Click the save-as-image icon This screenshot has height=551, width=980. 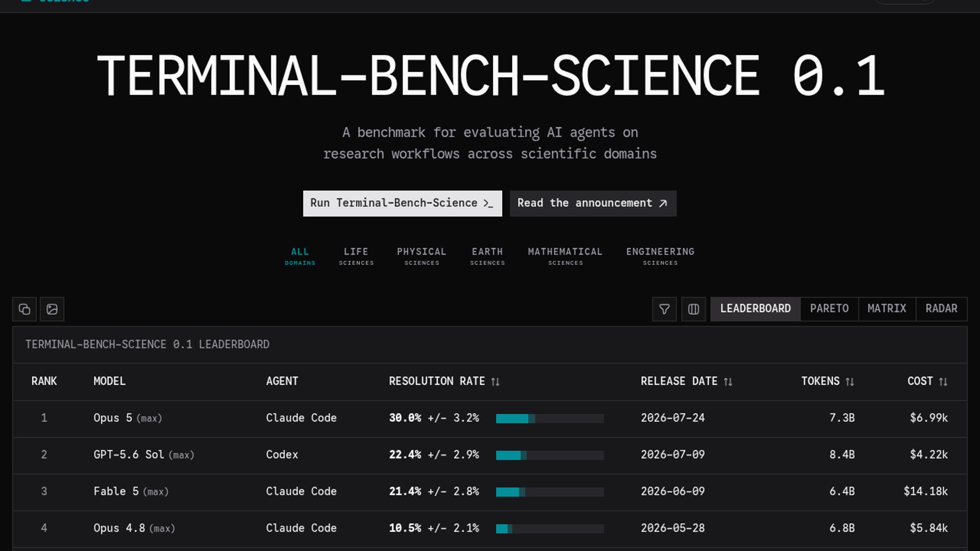point(52,309)
